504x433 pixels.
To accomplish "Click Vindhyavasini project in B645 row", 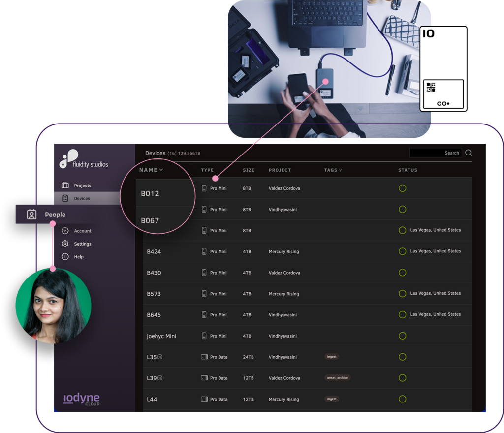I will (x=283, y=315).
